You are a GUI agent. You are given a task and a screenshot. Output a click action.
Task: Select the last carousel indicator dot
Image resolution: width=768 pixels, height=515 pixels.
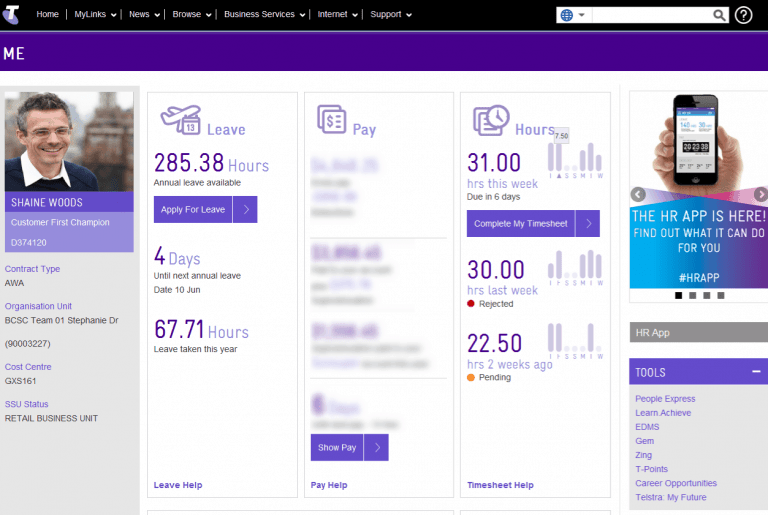pyautogui.click(x=720, y=295)
